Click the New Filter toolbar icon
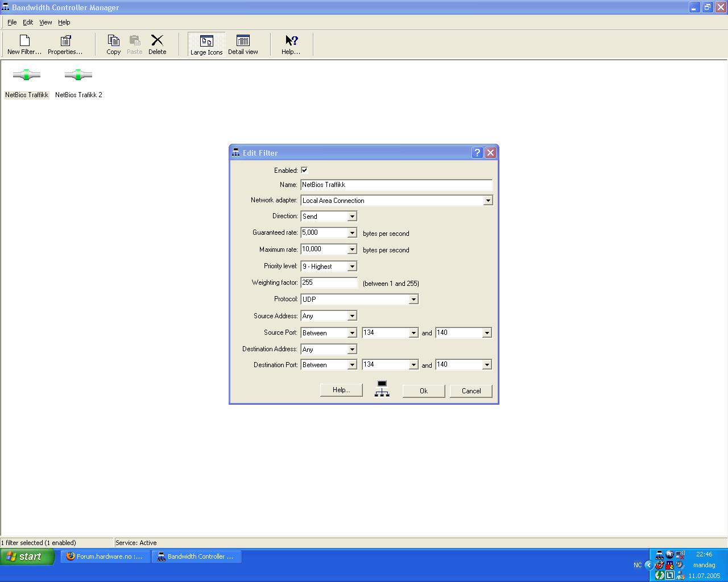This screenshot has height=582, width=728. pos(24,44)
